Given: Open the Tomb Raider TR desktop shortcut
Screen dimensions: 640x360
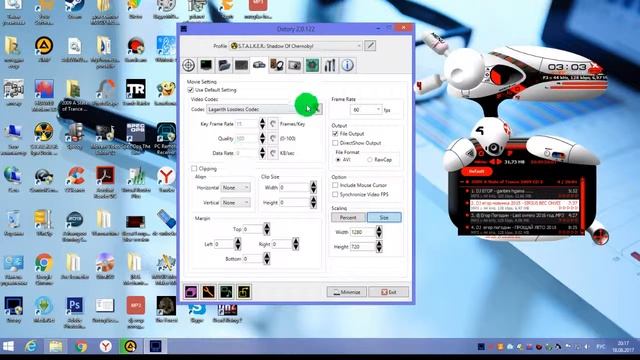Looking at the screenshot, I should [136, 93].
